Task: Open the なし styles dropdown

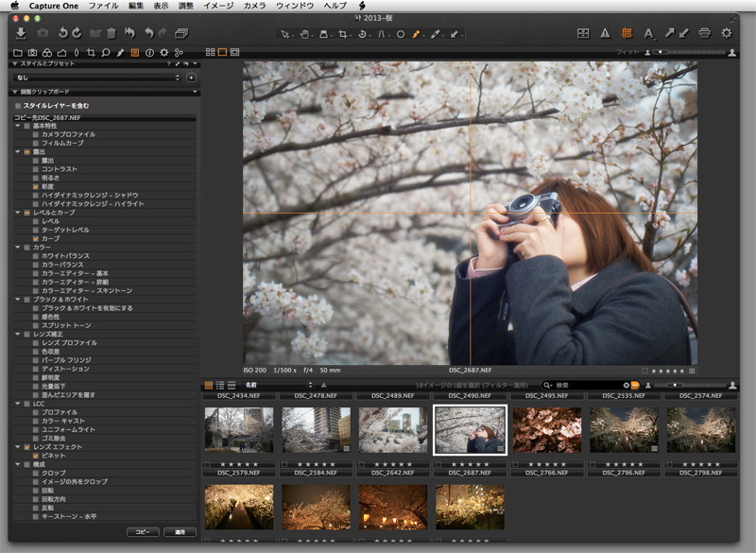Action: point(94,77)
